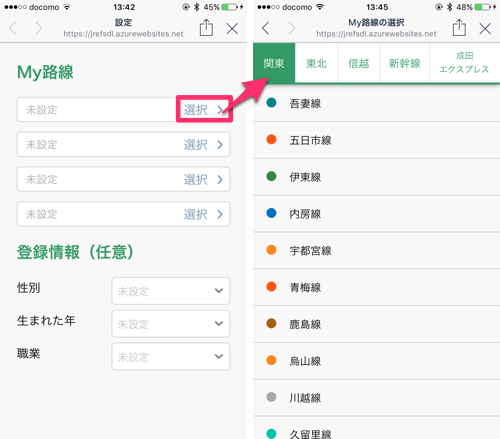Tap the back arrow on 設定 screen
This screenshot has height=439, width=500.
click(x=13, y=28)
